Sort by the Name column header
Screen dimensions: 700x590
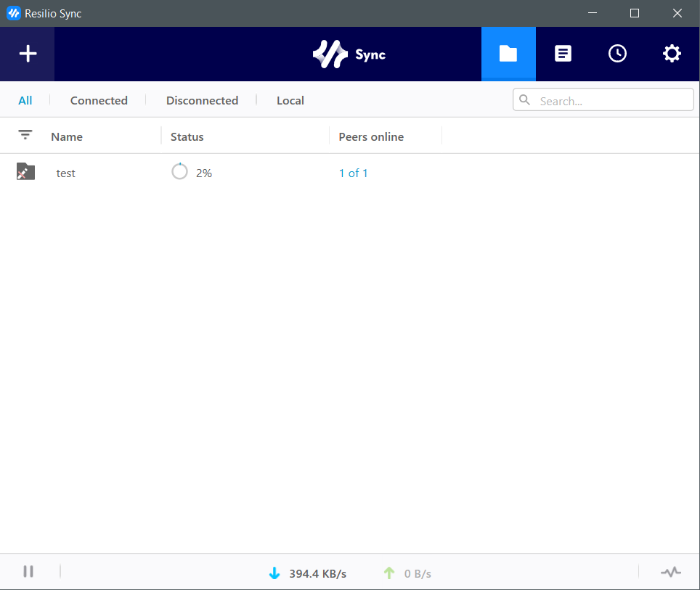pos(67,137)
